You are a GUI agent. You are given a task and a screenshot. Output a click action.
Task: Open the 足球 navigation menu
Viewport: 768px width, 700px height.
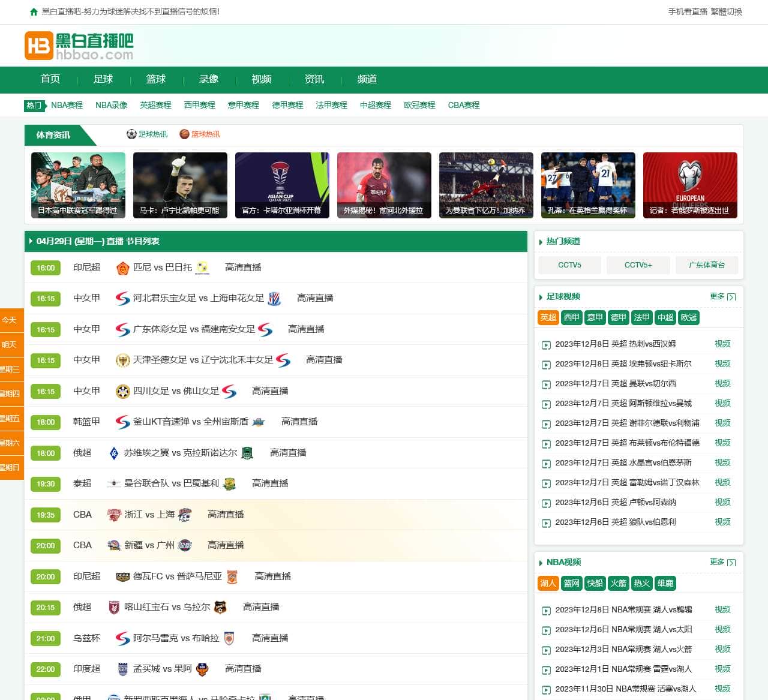103,79
